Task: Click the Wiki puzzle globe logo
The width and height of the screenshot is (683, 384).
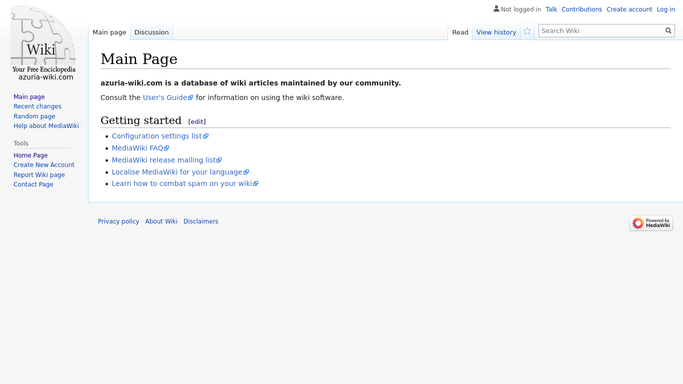Action: [43, 39]
